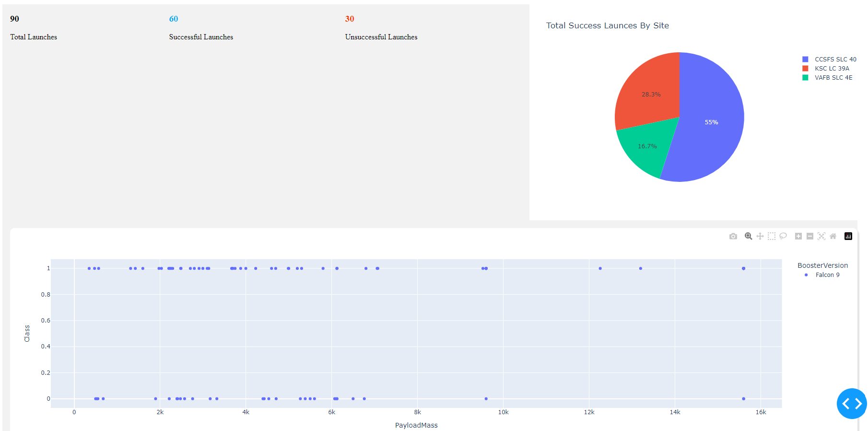868x431 pixels.
Task: Select the Zoom magnifier tool in modebar
Action: tap(748, 236)
